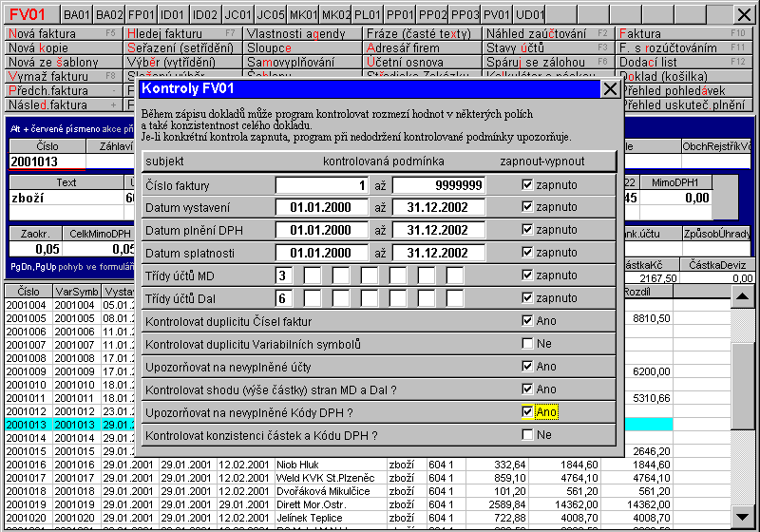Screen dimensions: 760x532
Task: Open Vlastnosti agendy
Action: tap(302, 33)
